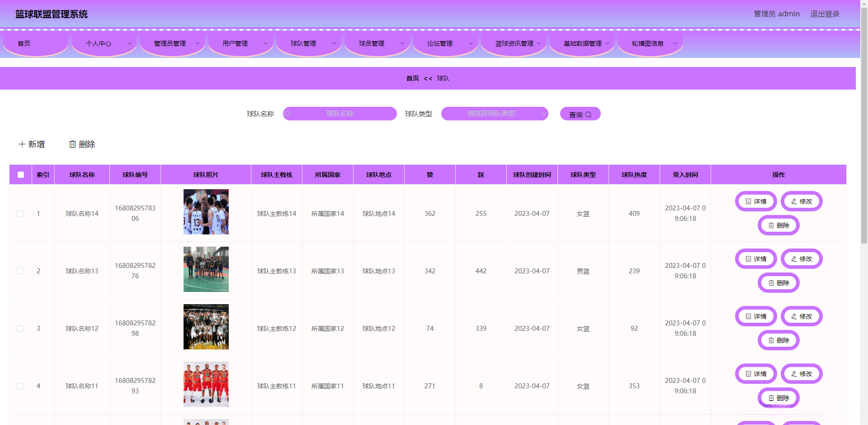Click the 首页 breadcrumb link

pos(412,78)
